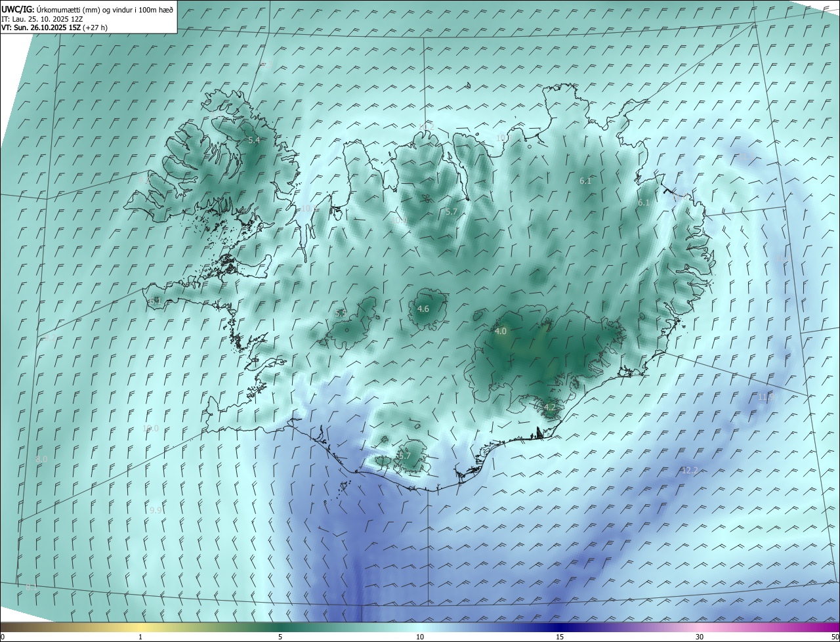Click the 4.2 value label near the south coast
The image size is (840, 642).
(550, 408)
